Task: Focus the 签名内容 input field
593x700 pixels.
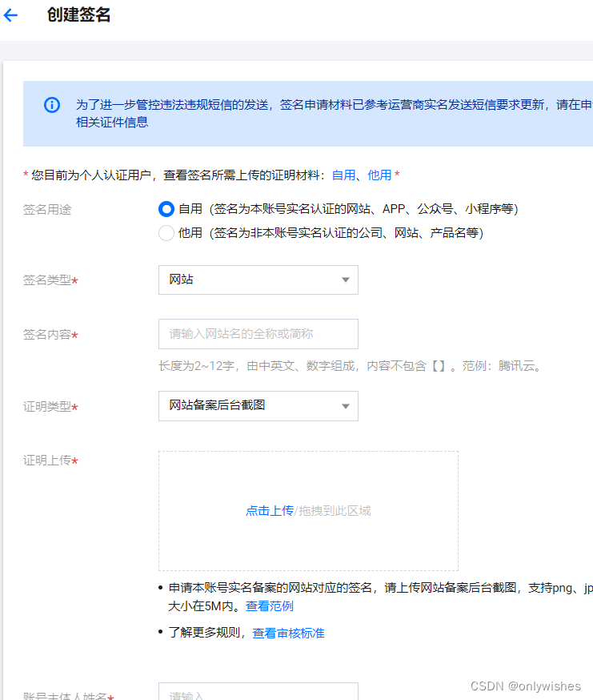Action: point(258,334)
